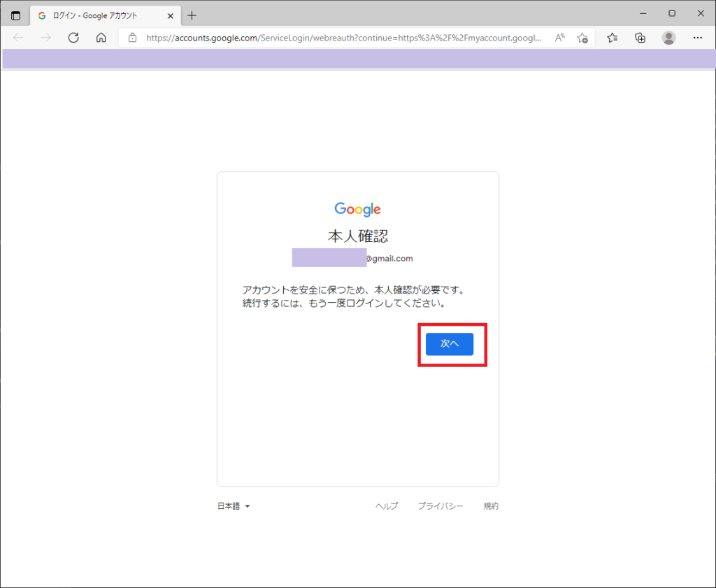Open the Settings and more menu
Screen dimensions: 716x588
pos(697,38)
